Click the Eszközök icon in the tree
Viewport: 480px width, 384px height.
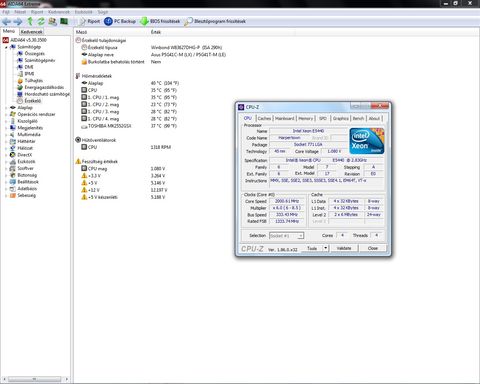[13, 162]
